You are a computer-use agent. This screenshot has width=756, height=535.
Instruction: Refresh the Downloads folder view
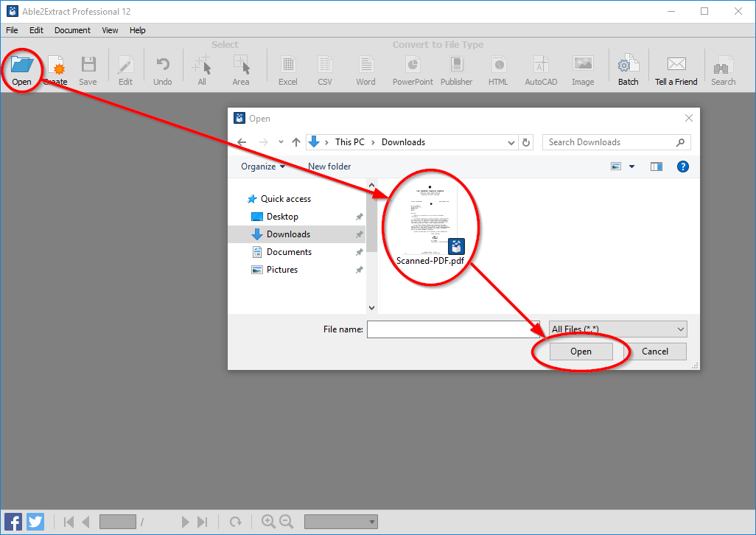526,143
